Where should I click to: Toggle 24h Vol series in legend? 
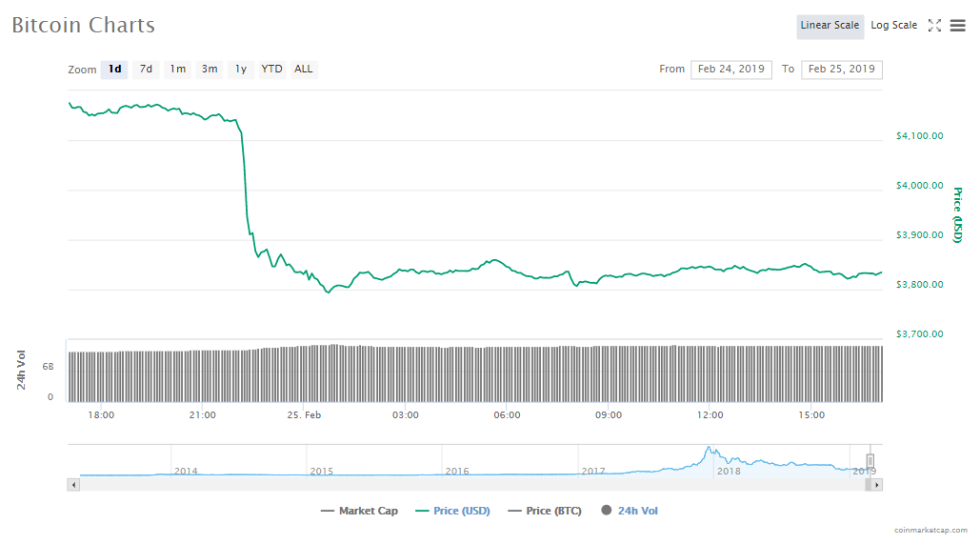pyautogui.click(x=630, y=511)
